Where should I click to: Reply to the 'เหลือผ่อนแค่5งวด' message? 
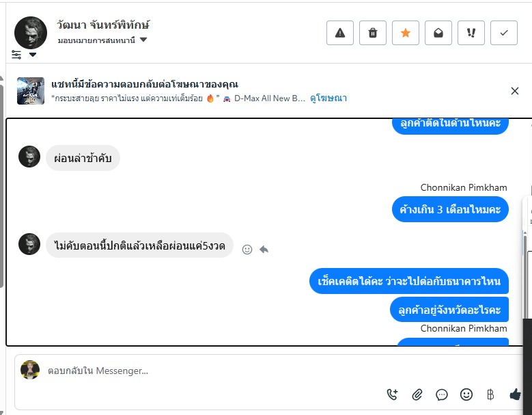[264, 250]
